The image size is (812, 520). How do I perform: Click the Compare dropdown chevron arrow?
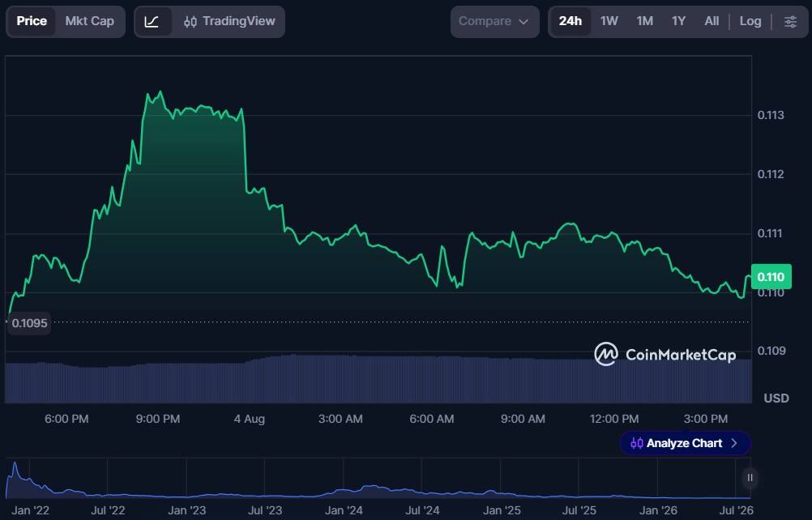click(524, 22)
